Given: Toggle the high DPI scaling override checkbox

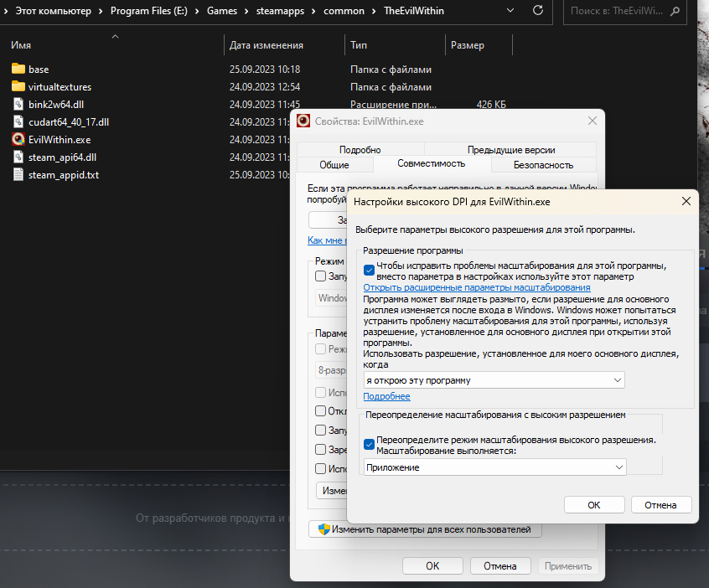Looking at the screenshot, I should point(369,444).
